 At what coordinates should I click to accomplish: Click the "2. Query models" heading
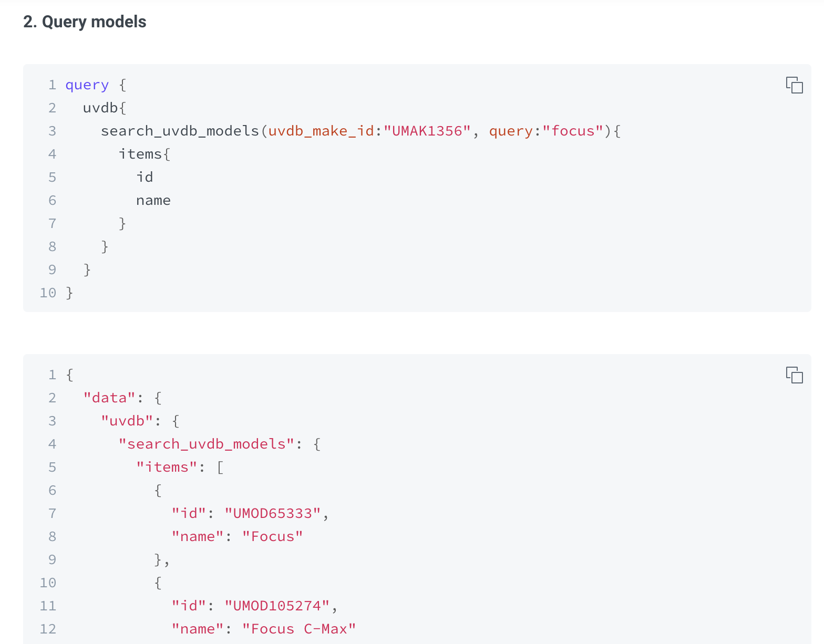(x=85, y=22)
